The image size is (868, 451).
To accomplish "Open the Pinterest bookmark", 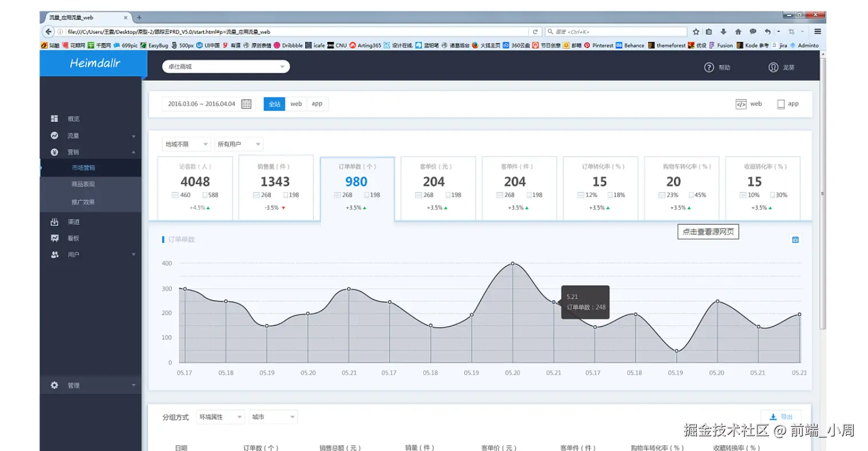I will coord(598,45).
